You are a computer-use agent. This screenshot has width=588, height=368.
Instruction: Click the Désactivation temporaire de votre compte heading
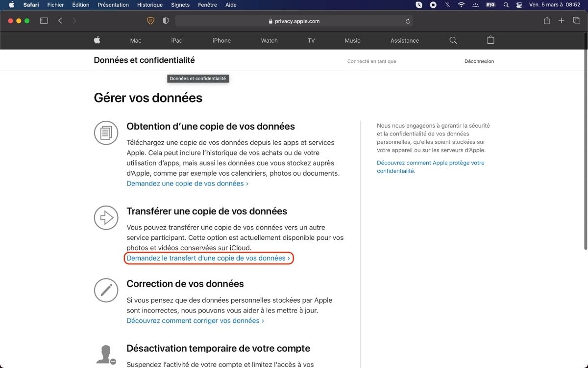(x=219, y=349)
